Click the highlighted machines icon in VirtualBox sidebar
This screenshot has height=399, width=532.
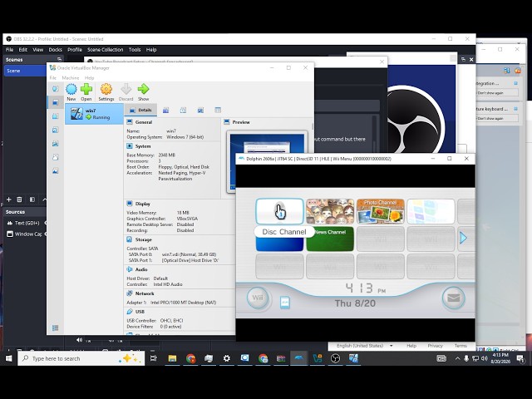point(56,102)
